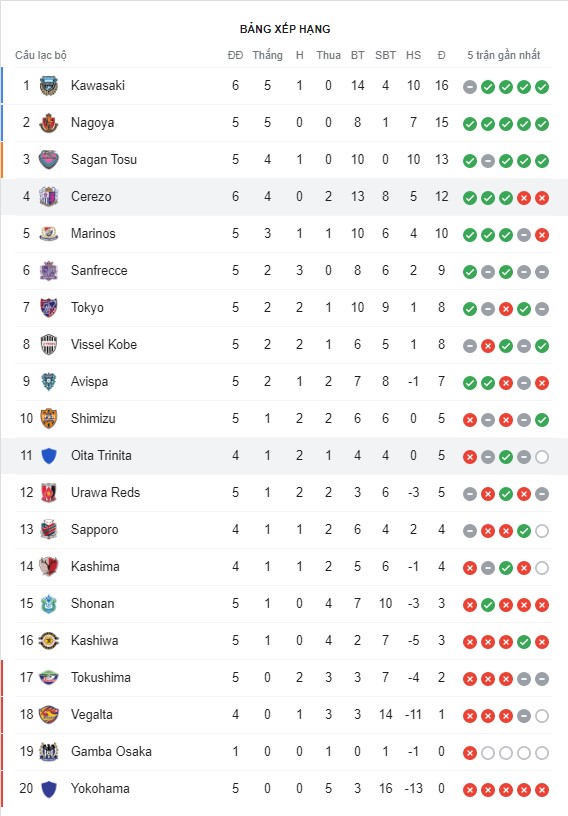The image size is (568, 816).
Task: Click the Kashiwa row green win indicator
Action: coord(524,642)
